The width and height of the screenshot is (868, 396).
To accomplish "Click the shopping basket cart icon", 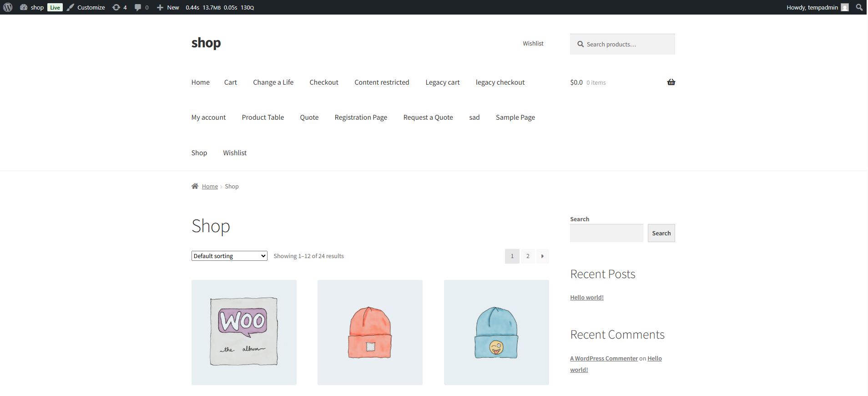I will tap(671, 82).
